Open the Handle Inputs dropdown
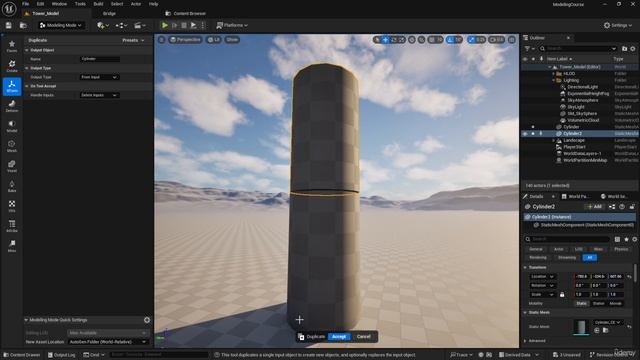 99,95
